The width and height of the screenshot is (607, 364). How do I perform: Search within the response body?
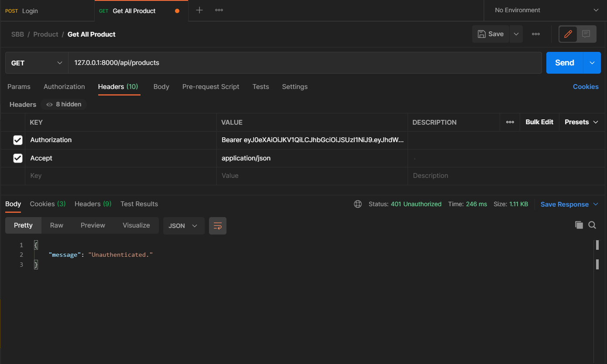592,225
